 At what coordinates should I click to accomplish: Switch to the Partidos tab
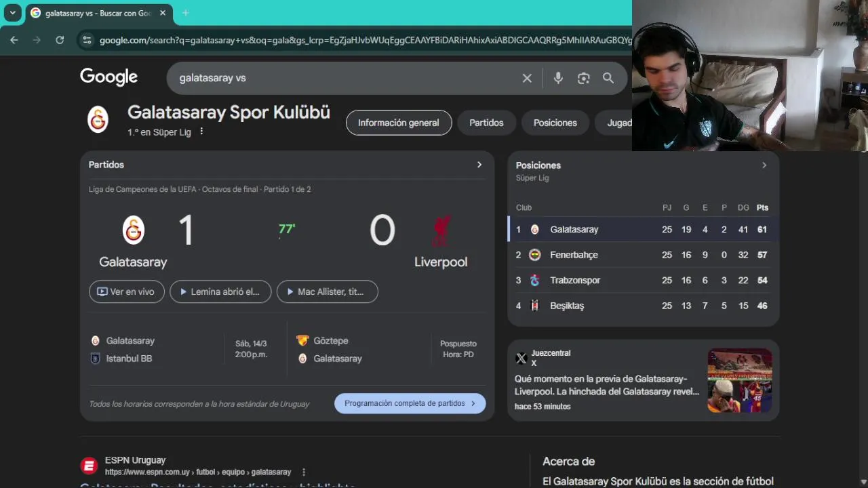486,123
